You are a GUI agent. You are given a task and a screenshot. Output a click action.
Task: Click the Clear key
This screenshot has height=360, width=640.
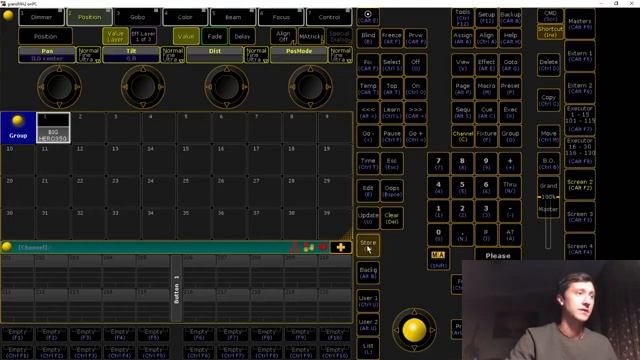(x=392, y=218)
